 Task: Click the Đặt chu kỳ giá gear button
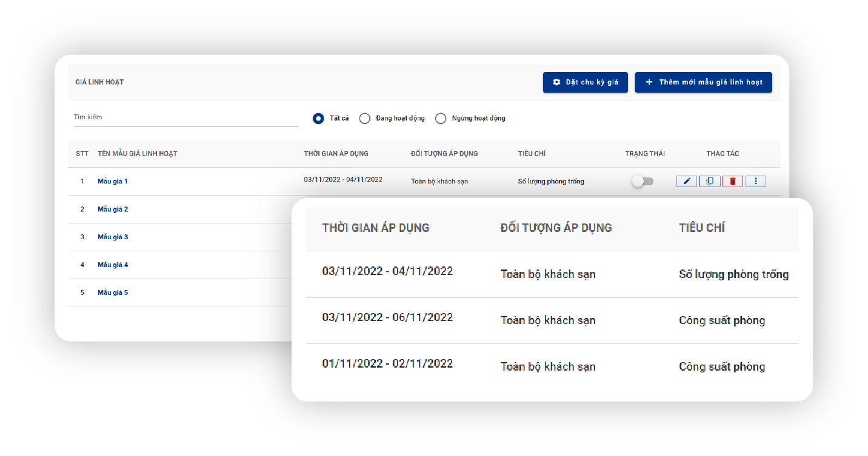tap(585, 82)
